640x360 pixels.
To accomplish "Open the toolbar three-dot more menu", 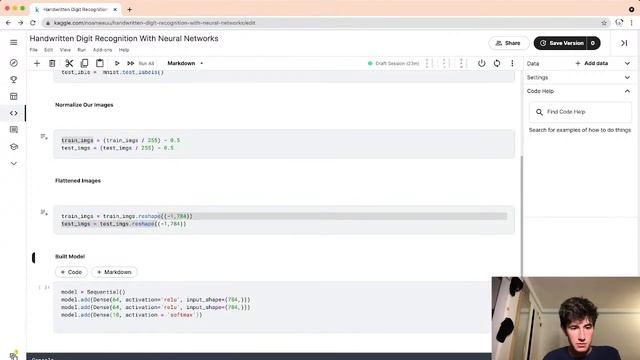I will coord(512,63).
